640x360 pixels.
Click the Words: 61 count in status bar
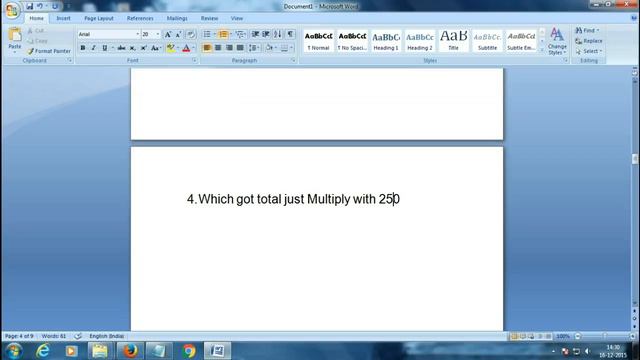click(53, 336)
